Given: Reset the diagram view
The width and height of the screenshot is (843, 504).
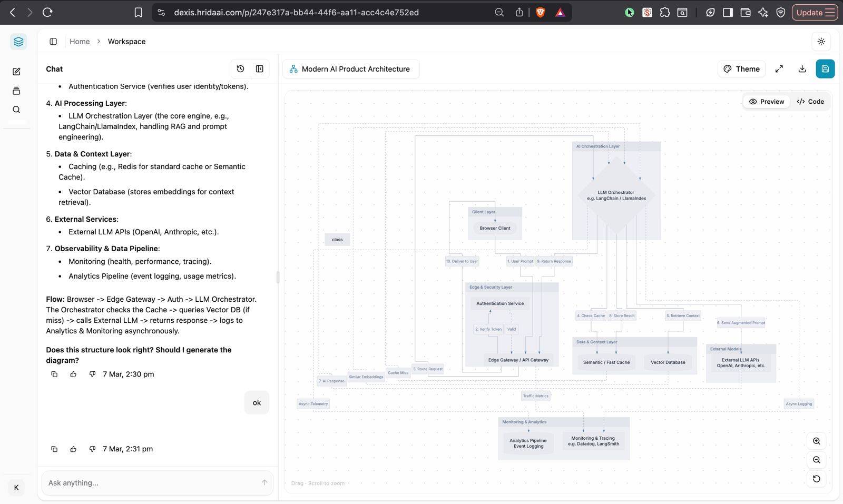Looking at the screenshot, I should pyautogui.click(x=816, y=479).
